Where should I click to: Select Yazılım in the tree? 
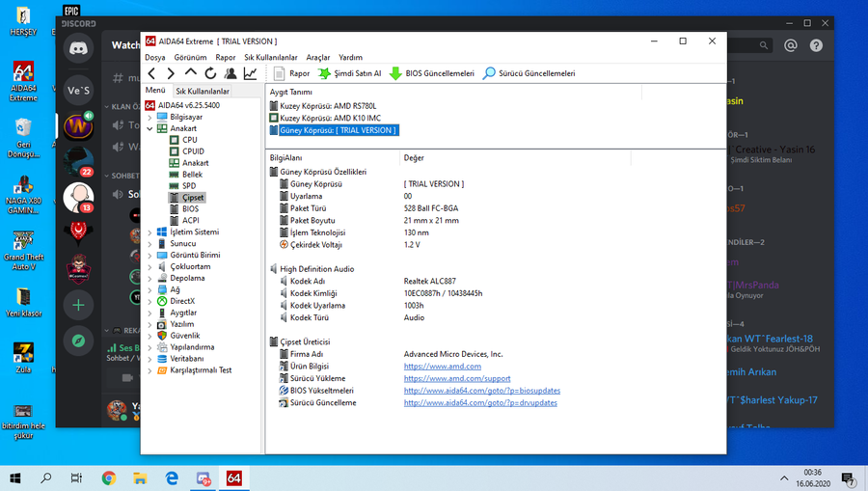tap(181, 324)
